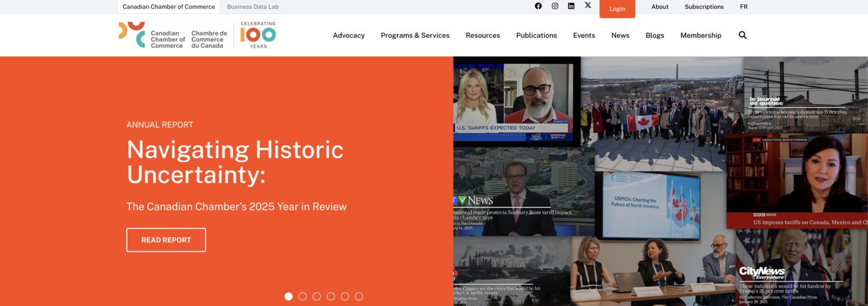Click the Canadian Chamber of Commerce logo
This screenshot has height=306, width=868.
173,35
